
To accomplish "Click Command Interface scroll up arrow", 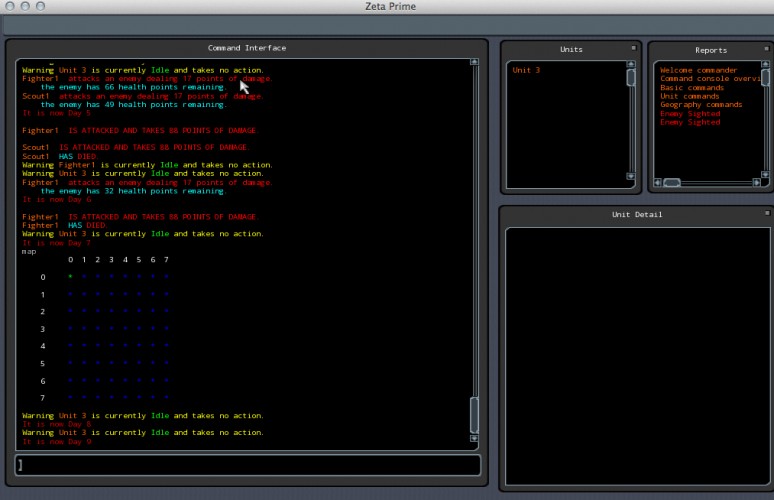I will click(474, 62).
